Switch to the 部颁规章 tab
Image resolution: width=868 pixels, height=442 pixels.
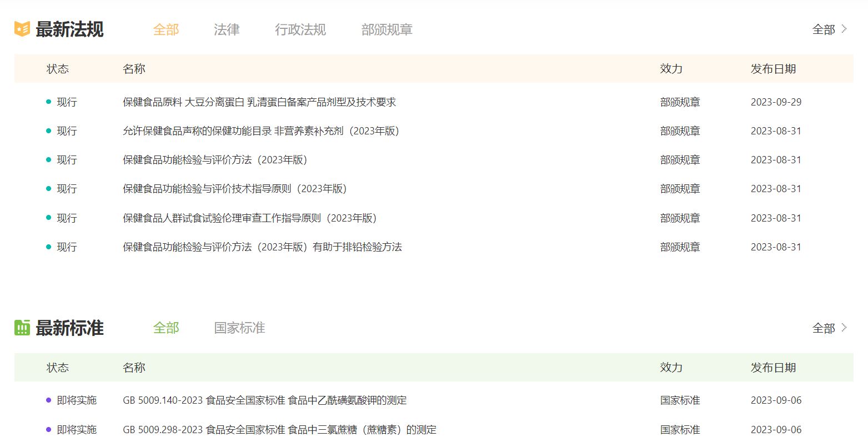pos(387,29)
